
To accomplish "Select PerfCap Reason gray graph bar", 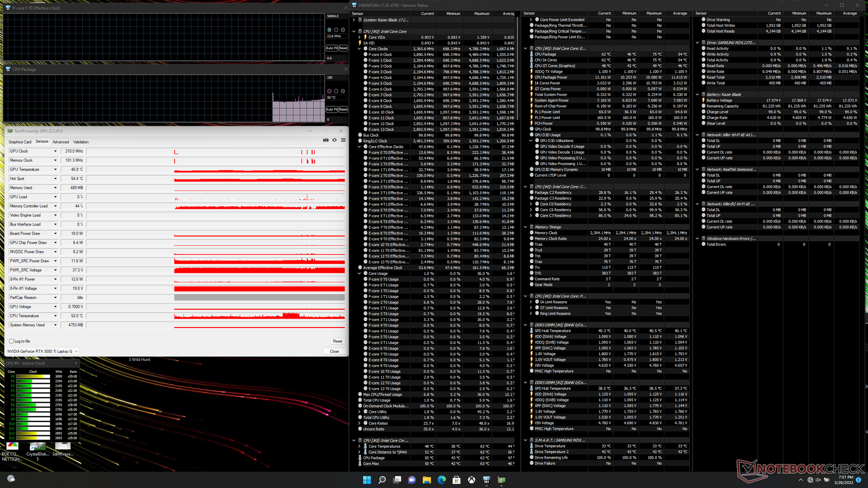I will pyautogui.click(x=259, y=298).
